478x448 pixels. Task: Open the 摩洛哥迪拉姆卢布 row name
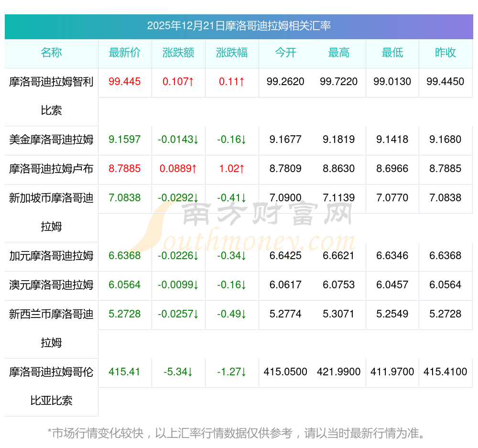[x=51, y=169]
